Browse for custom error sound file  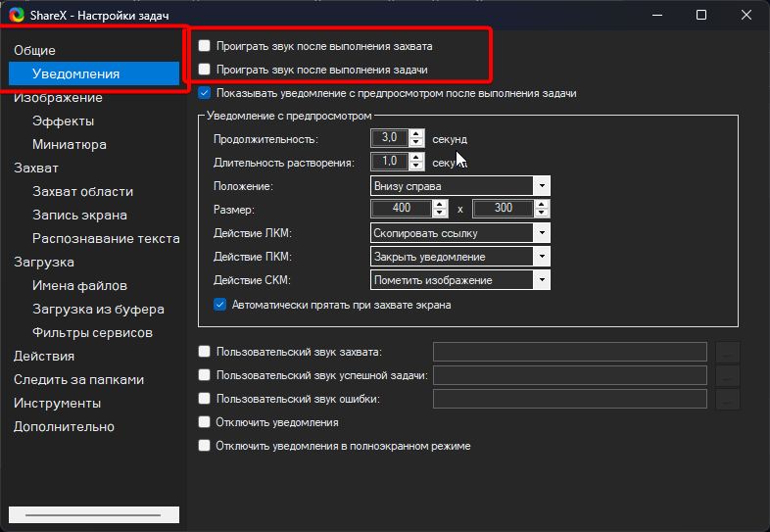pos(728,399)
